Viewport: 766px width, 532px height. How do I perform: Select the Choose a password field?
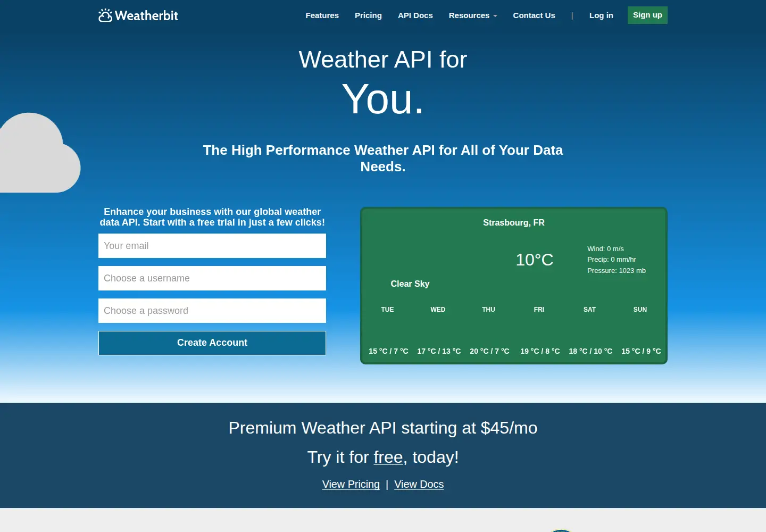(x=212, y=311)
